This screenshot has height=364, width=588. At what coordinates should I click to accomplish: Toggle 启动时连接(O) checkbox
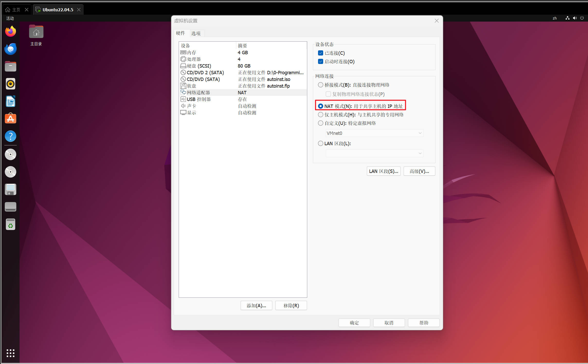[x=320, y=61]
